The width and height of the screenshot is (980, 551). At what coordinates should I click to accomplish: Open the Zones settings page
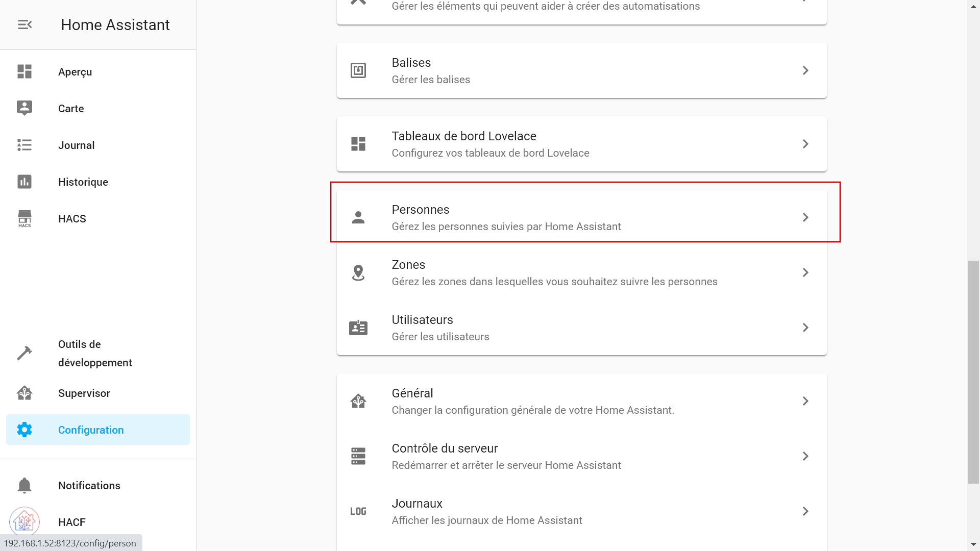tap(582, 272)
